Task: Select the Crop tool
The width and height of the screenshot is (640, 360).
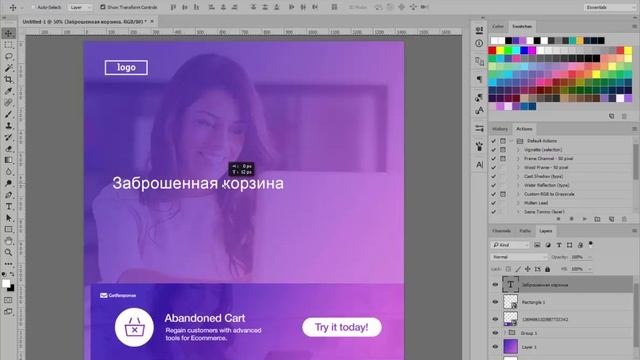Action: tap(8, 79)
